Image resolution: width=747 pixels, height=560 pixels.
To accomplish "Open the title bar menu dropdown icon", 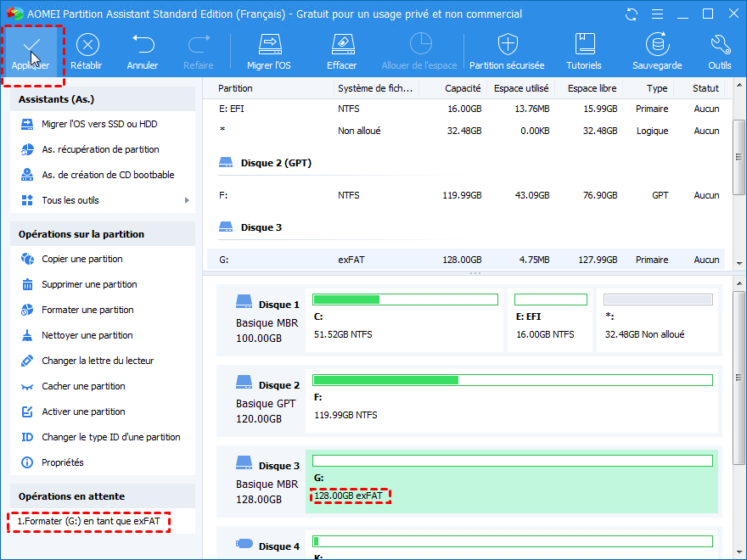I will coord(657,14).
